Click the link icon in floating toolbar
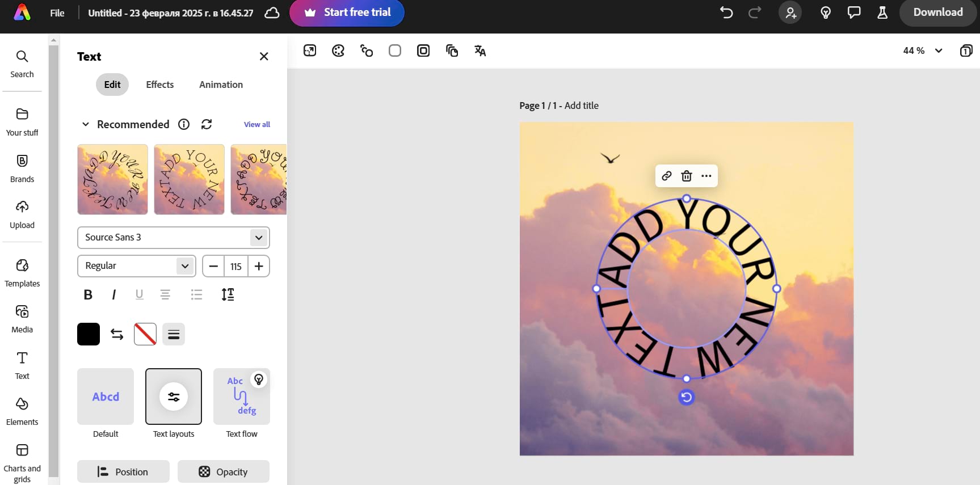This screenshot has width=980, height=485. [x=667, y=176]
